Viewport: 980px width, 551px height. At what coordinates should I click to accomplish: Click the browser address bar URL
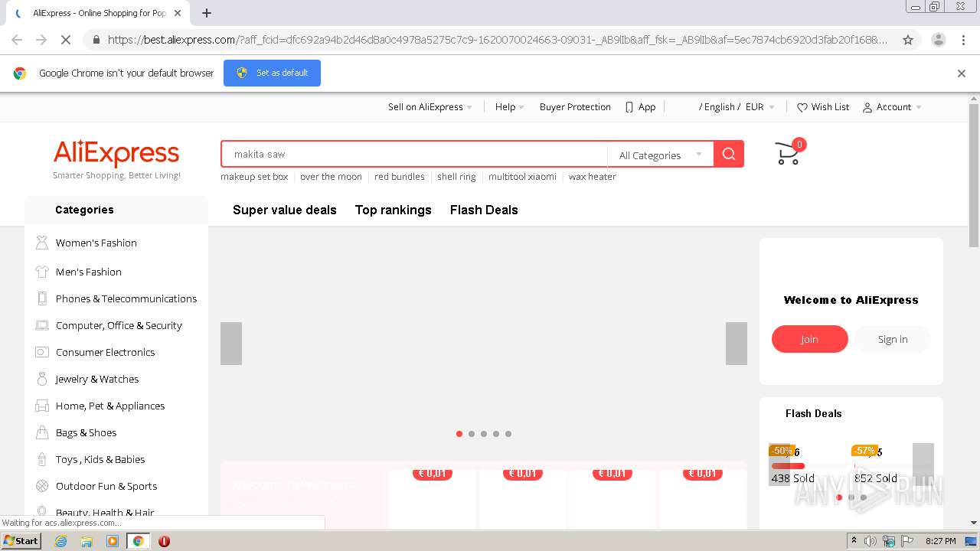(x=498, y=40)
